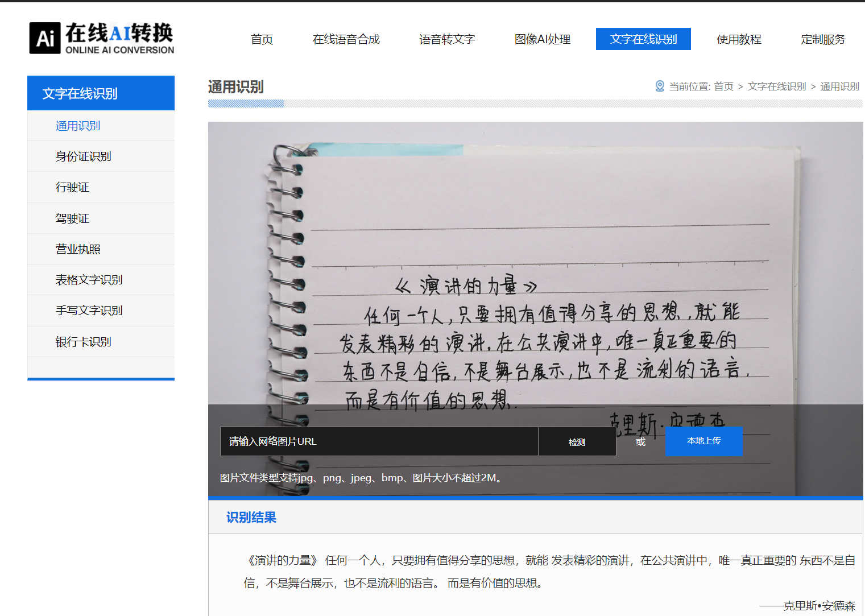Select 手写文字识别 in the sidebar

tap(101, 311)
